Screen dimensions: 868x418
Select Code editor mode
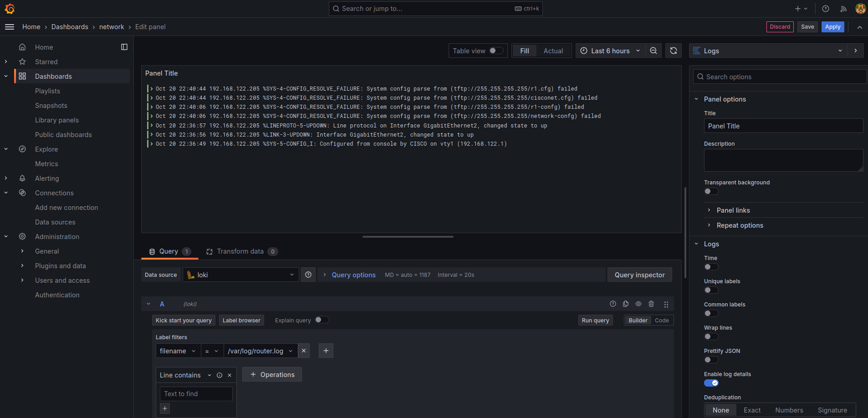[662, 320]
